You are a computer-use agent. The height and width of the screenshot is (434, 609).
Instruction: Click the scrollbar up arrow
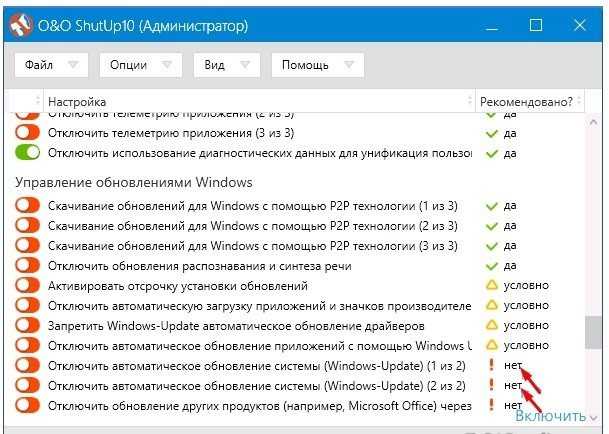[x=593, y=122]
